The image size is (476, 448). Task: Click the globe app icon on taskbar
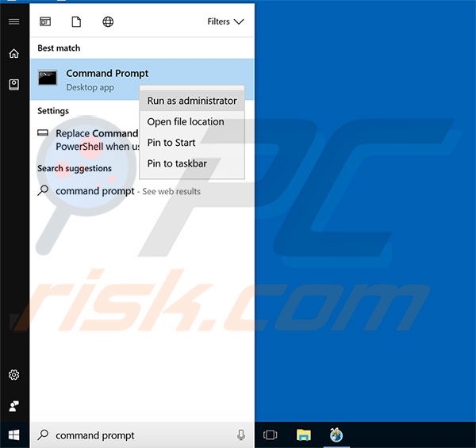tap(336, 435)
